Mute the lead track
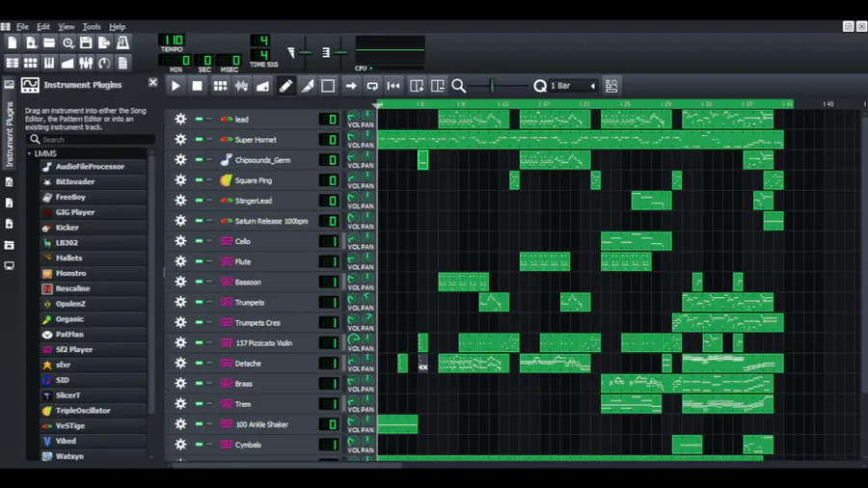868x488 pixels. (x=199, y=119)
